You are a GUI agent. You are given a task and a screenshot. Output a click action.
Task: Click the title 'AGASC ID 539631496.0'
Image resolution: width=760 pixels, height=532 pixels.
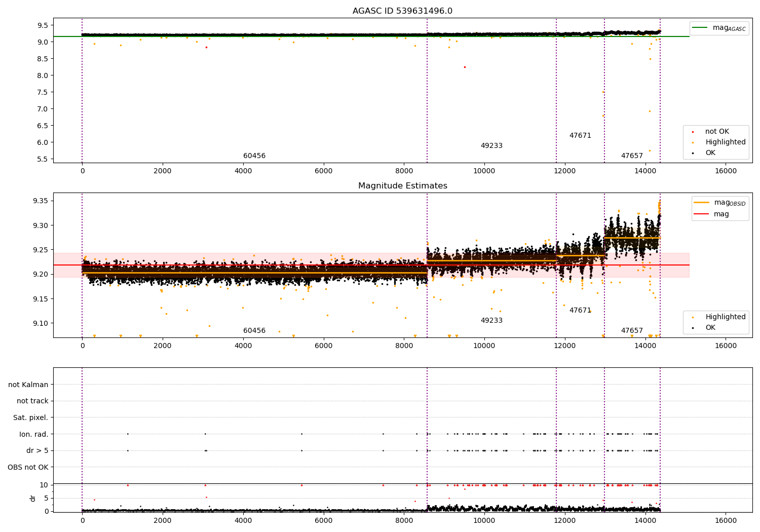(402, 11)
